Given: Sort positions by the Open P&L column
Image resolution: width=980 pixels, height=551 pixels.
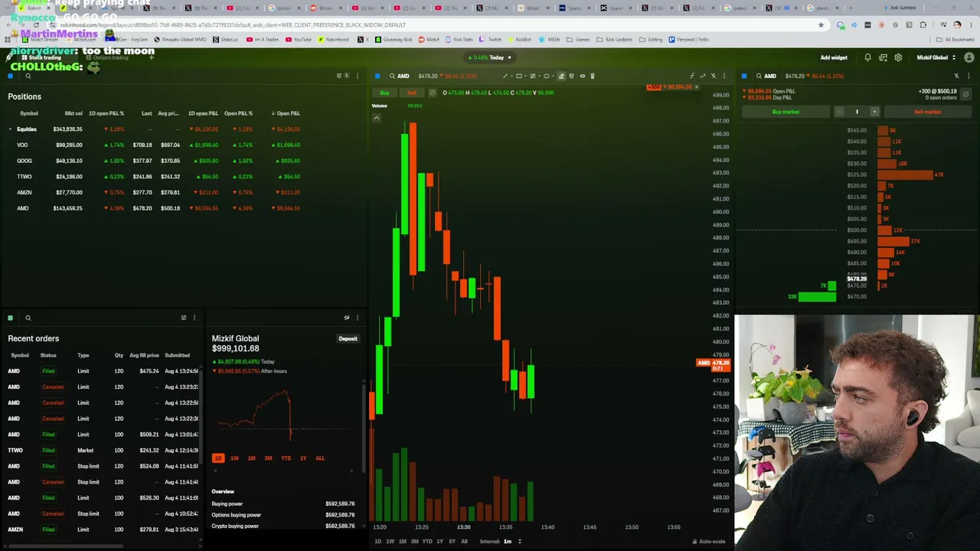Looking at the screenshot, I should click(x=286, y=113).
